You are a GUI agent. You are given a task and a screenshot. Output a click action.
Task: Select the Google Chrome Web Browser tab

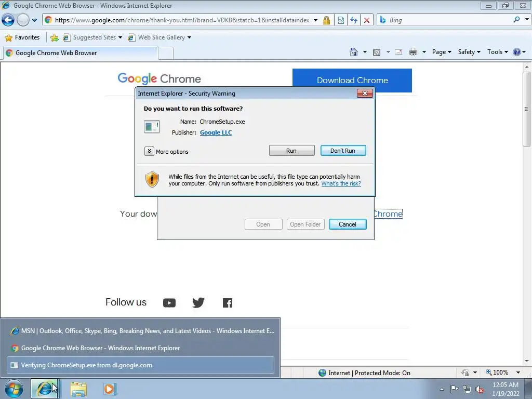coord(81,53)
